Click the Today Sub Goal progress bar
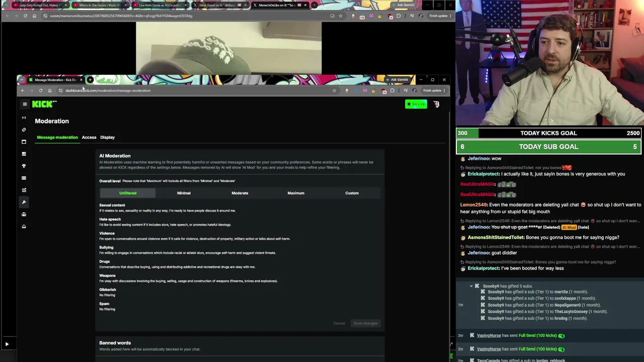This screenshot has width=644, height=362. pyautogui.click(x=549, y=147)
